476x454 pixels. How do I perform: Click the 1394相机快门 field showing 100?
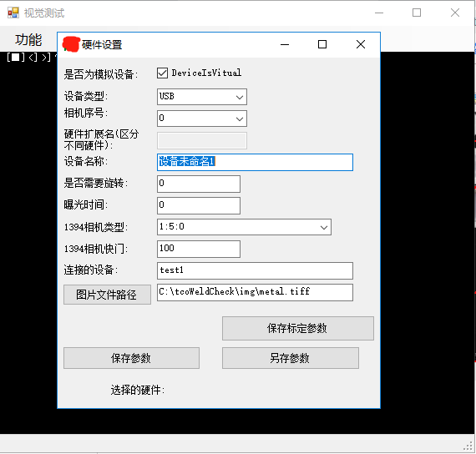[199, 249]
